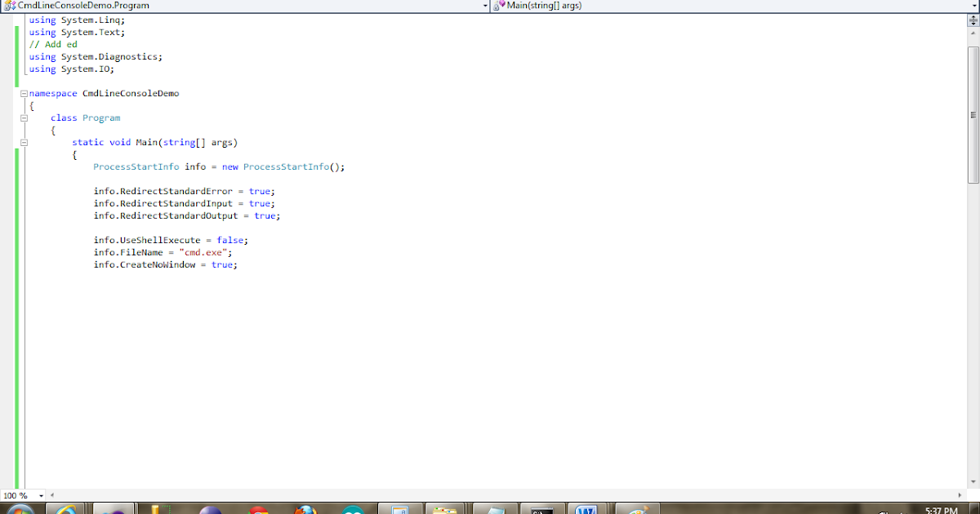Click the method icon beside Main(string[] args)
The image size is (980, 514).
498,5
